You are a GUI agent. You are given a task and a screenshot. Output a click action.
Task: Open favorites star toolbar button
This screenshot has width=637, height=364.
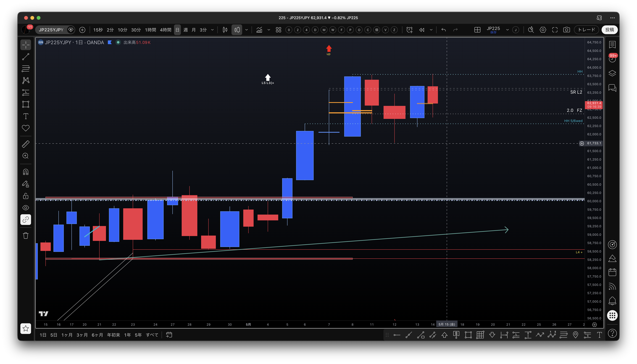point(26,328)
